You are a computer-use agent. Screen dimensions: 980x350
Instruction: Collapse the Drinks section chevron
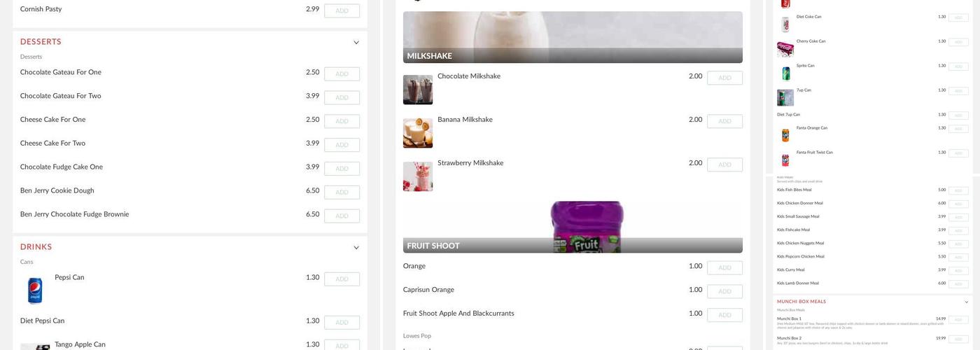coord(356,248)
